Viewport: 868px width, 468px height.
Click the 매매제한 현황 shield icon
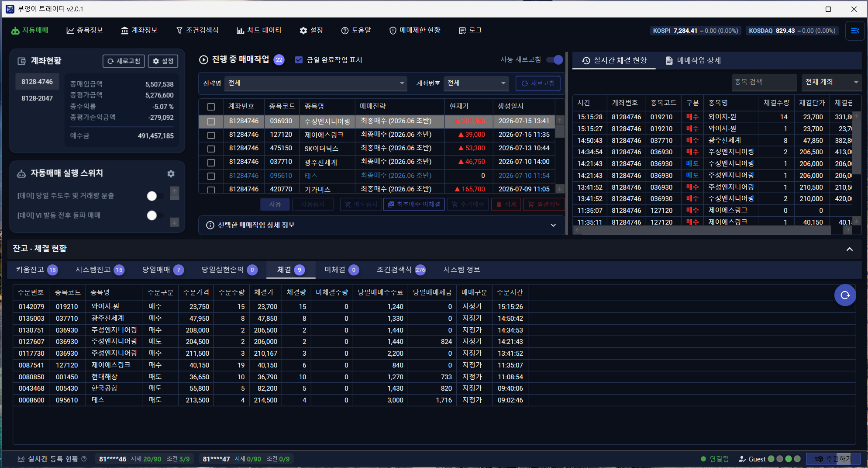[x=393, y=31]
